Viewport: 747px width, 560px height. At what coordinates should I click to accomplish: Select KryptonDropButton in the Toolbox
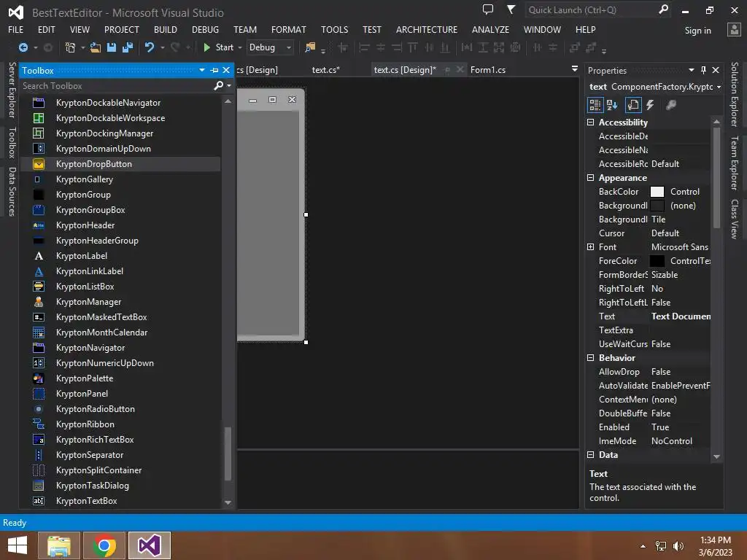[120, 164]
